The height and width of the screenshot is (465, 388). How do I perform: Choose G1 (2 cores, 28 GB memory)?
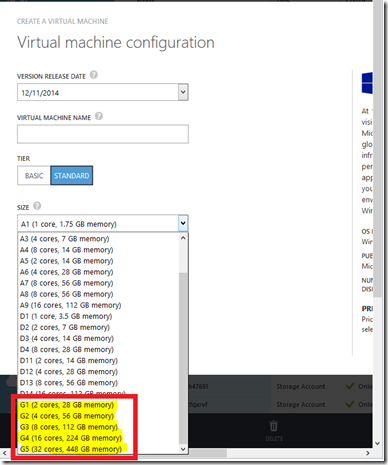(98, 405)
